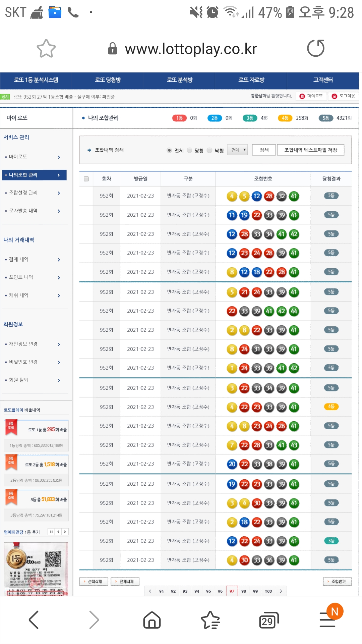
Task: Tap the bookmark star beside the address bar
Action: pyautogui.click(x=46, y=49)
